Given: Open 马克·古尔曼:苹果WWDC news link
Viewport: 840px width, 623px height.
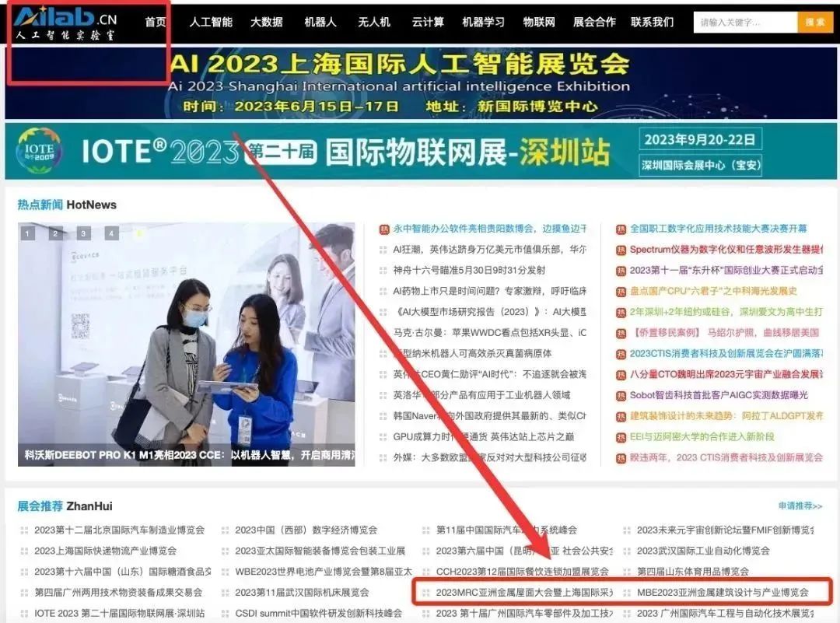Looking at the screenshot, I should click(490, 333).
